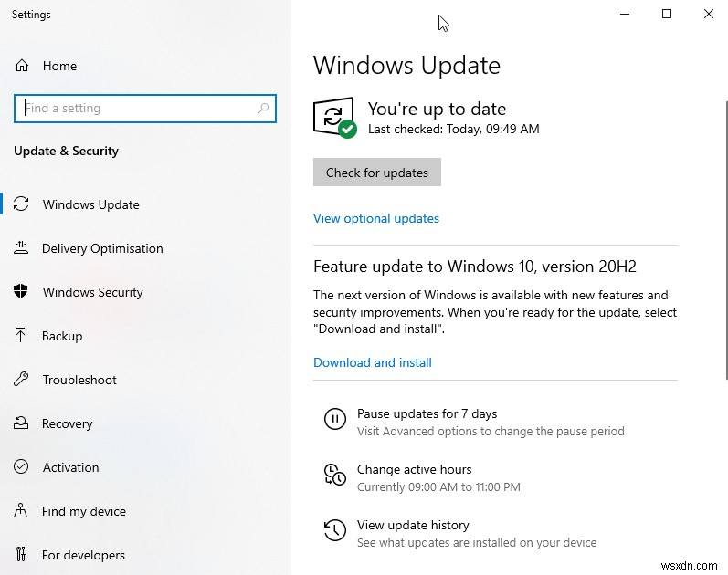Click the Check for updates button

tap(377, 172)
